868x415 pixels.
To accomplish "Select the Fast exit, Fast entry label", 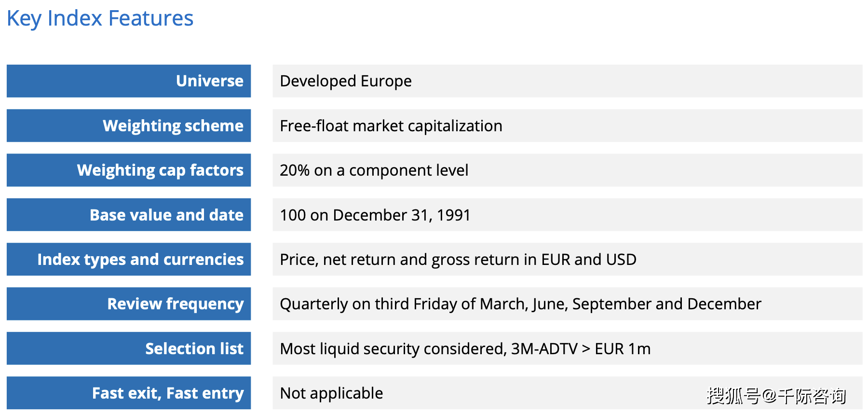I will [x=168, y=393].
